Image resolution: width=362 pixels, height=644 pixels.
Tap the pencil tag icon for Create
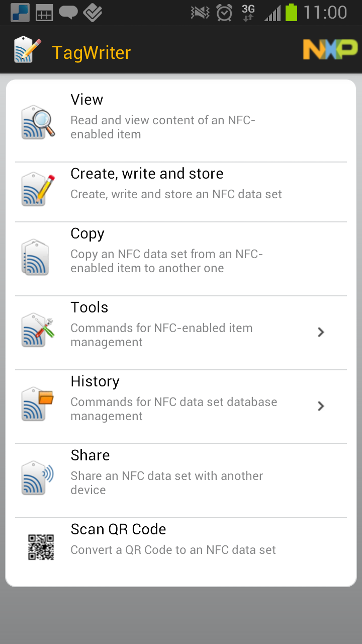38,189
